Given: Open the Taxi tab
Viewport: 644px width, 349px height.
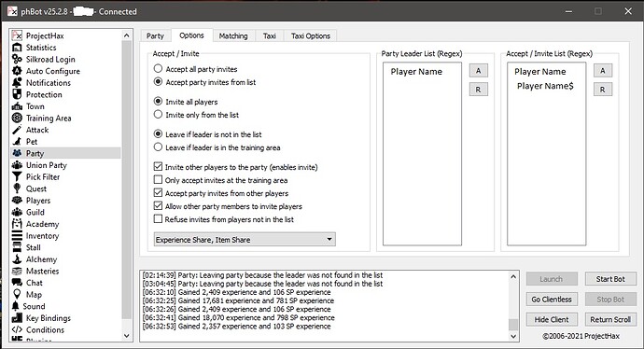Looking at the screenshot, I should pos(270,35).
